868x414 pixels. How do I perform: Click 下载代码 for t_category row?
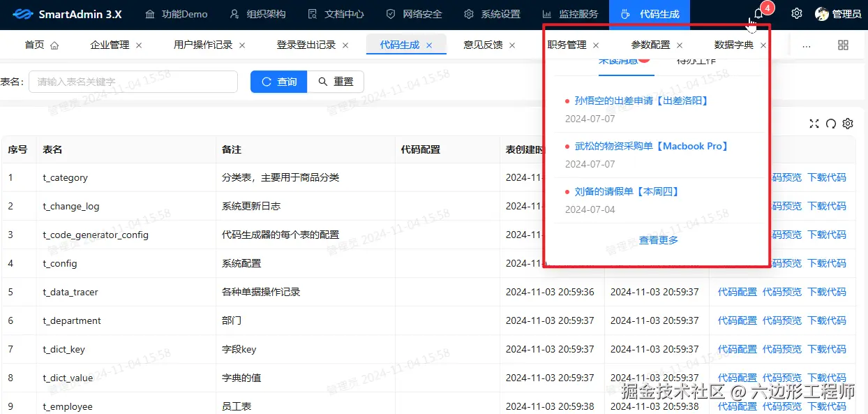[827, 177]
